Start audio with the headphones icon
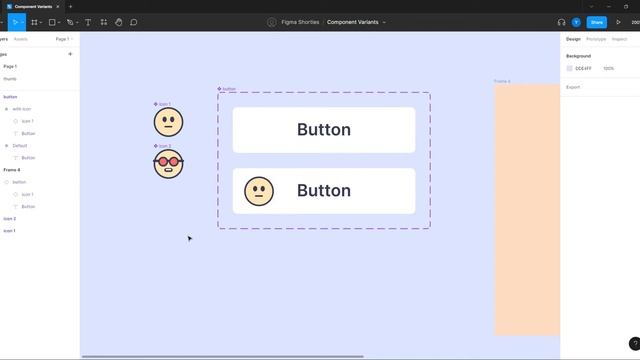 pyautogui.click(x=561, y=22)
